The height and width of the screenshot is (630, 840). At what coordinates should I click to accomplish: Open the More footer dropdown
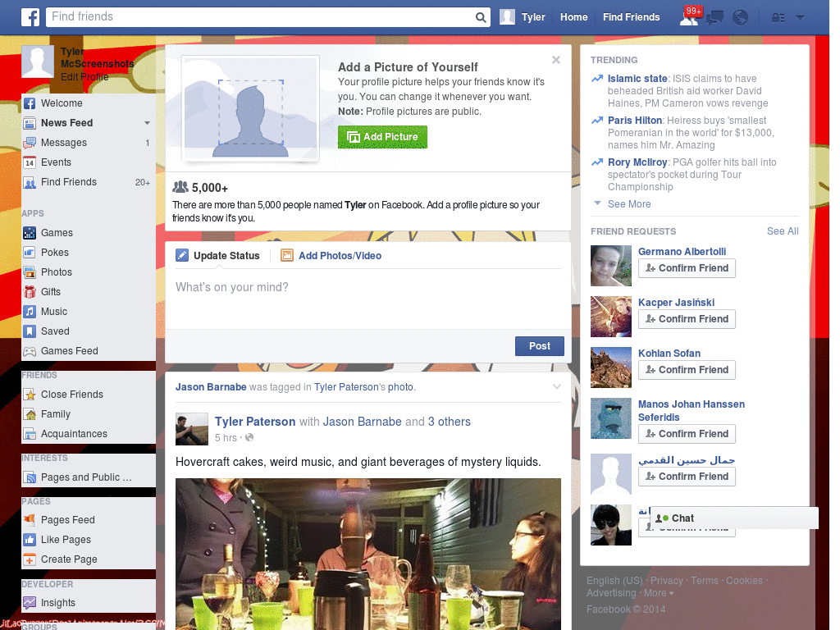click(659, 593)
